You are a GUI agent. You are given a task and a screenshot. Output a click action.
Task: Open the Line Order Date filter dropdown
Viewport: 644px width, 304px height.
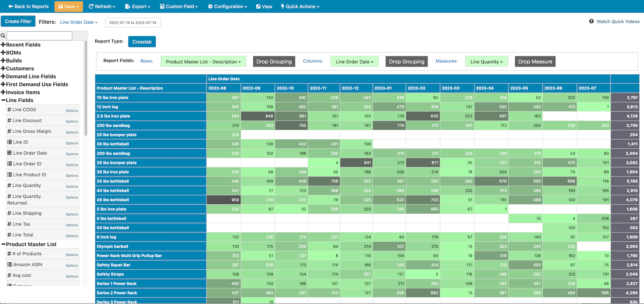pyautogui.click(x=79, y=22)
